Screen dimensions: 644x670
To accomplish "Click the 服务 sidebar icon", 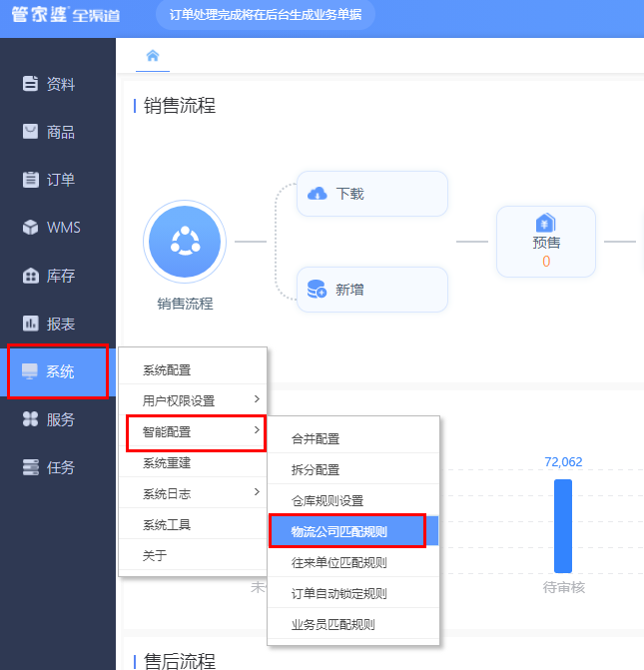I will pyautogui.click(x=30, y=419).
